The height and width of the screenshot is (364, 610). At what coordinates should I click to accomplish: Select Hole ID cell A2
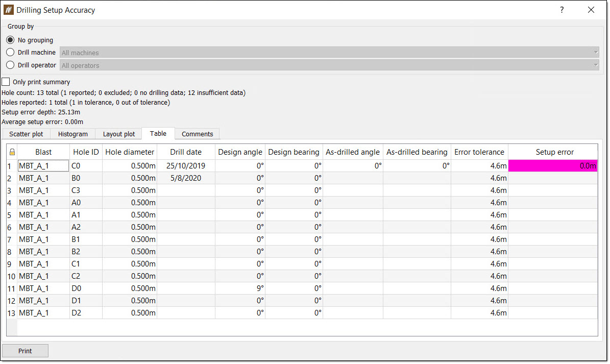[86, 227]
